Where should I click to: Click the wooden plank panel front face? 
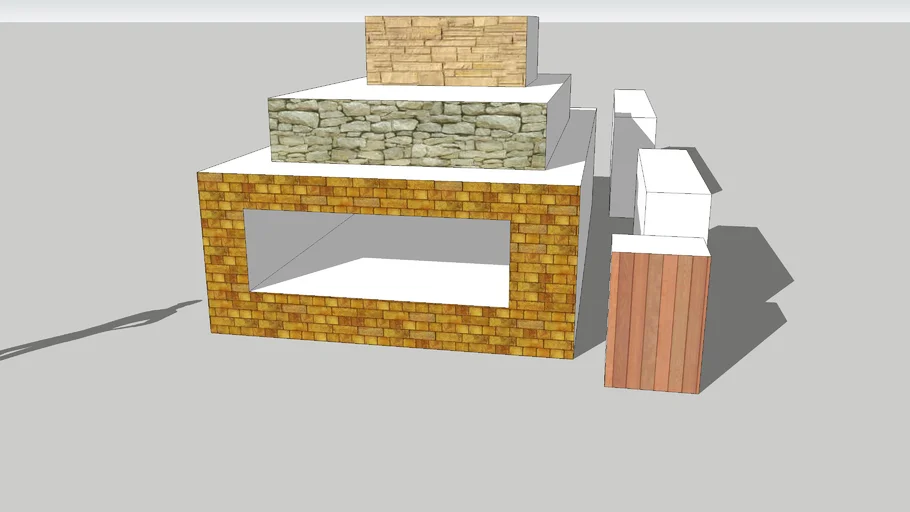(x=655, y=320)
